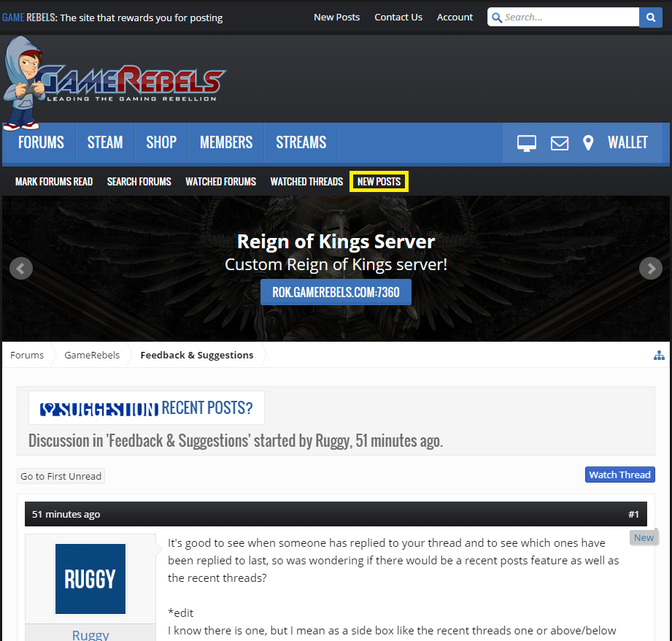Select the Members tab
This screenshot has height=641, width=672.
click(x=226, y=142)
